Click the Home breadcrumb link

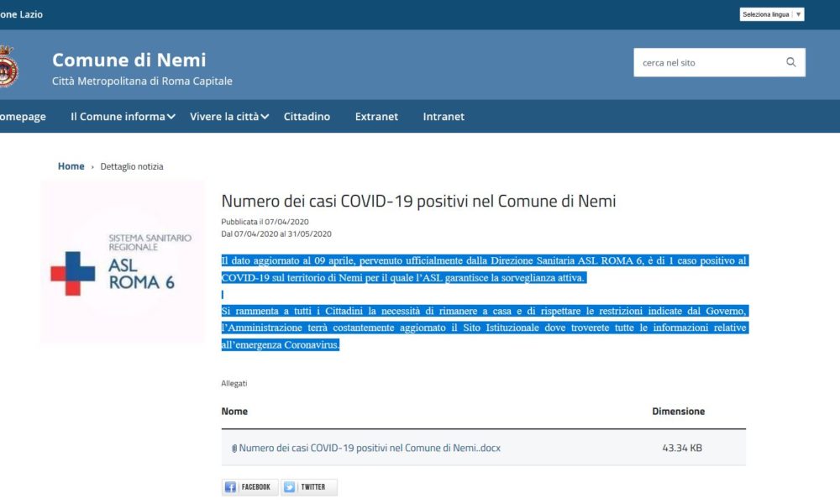71,166
